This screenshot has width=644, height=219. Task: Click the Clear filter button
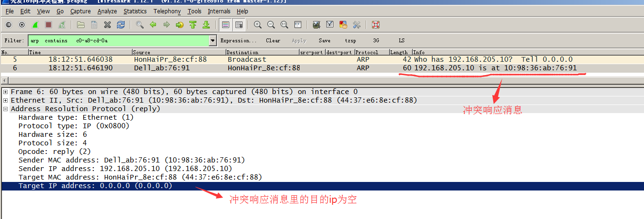(x=273, y=41)
